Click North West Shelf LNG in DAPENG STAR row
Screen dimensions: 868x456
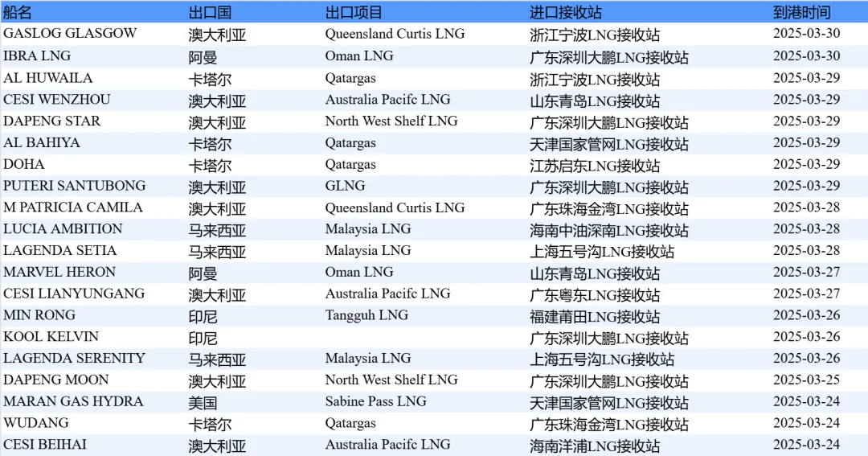click(x=391, y=121)
